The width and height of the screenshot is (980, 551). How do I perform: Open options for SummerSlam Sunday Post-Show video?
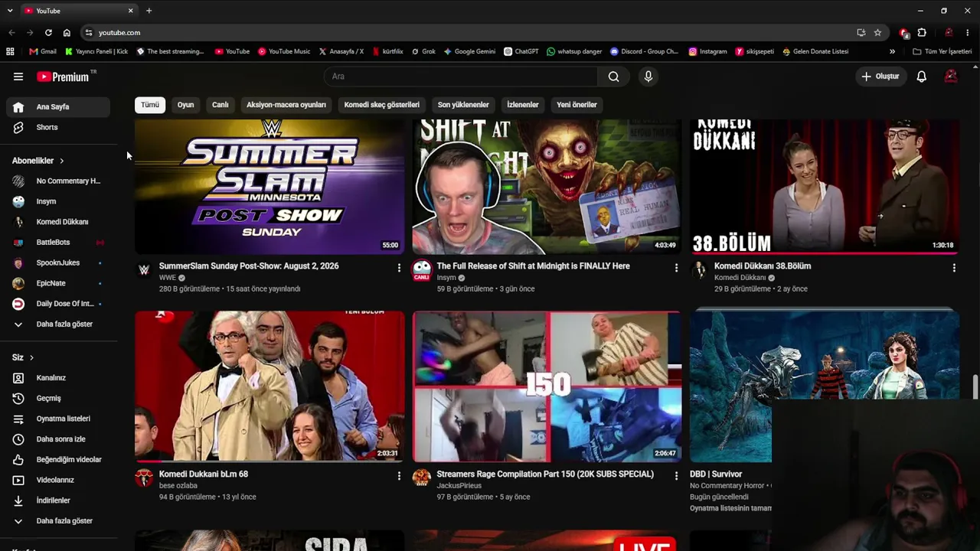pyautogui.click(x=399, y=268)
